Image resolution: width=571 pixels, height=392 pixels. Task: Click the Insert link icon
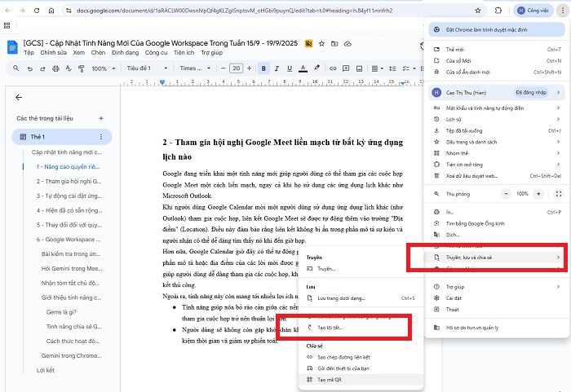(x=331, y=68)
